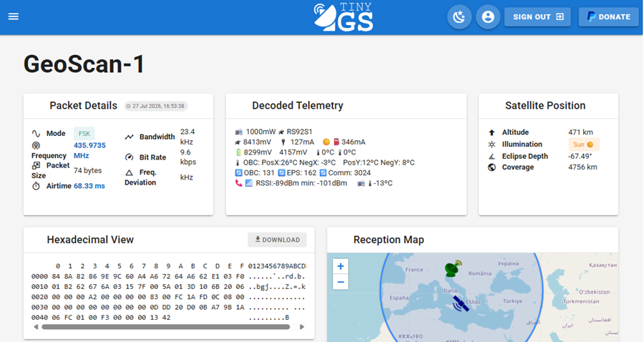Click the Sun illumination chip
The height and width of the screenshot is (342, 644).
click(x=584, y=145)
